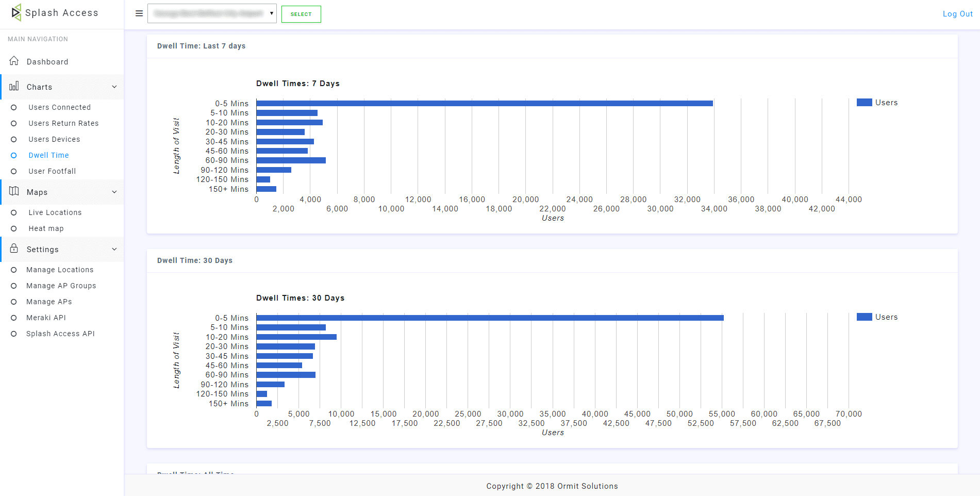Click the circle icon beside Dwell Time
The width and height of the screenshot is (980, 496).
click(x=14, y=155)
